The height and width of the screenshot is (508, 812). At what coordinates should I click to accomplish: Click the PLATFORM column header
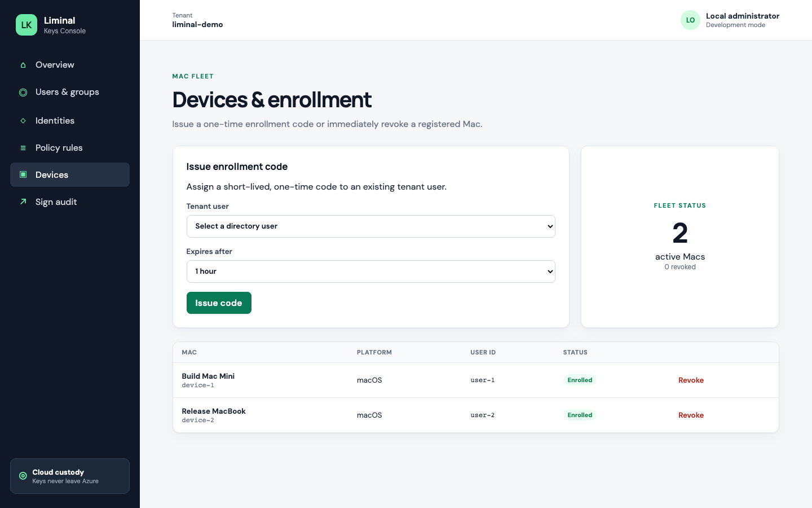tap(374, 352)
